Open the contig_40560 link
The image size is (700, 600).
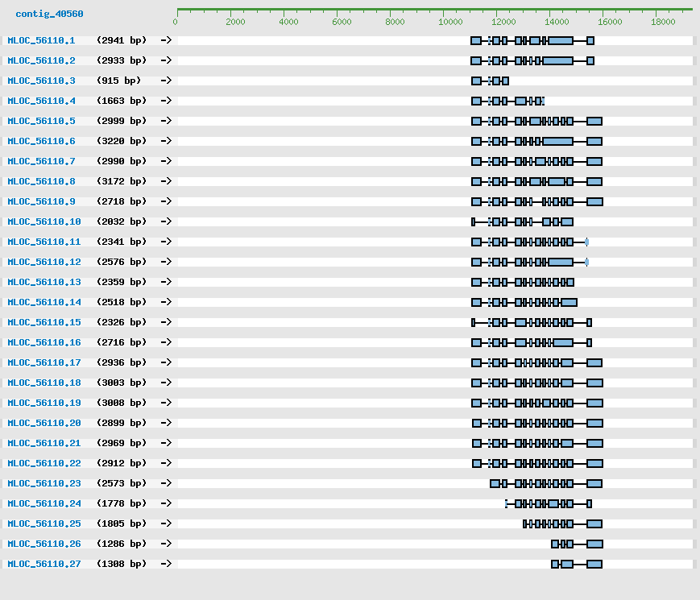[49, 14]
